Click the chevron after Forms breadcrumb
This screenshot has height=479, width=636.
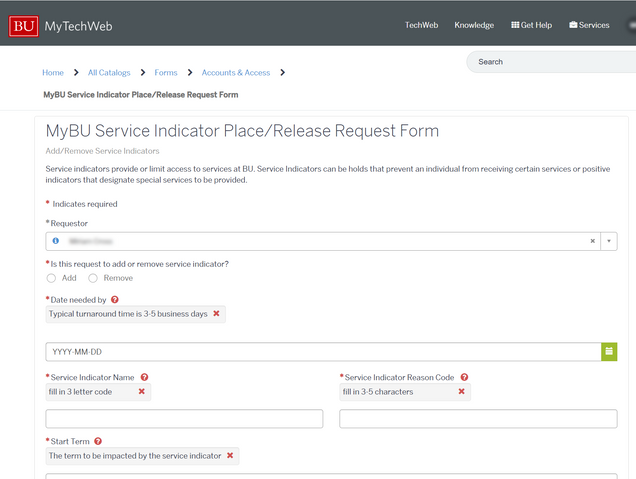click(x=190, y=73)
